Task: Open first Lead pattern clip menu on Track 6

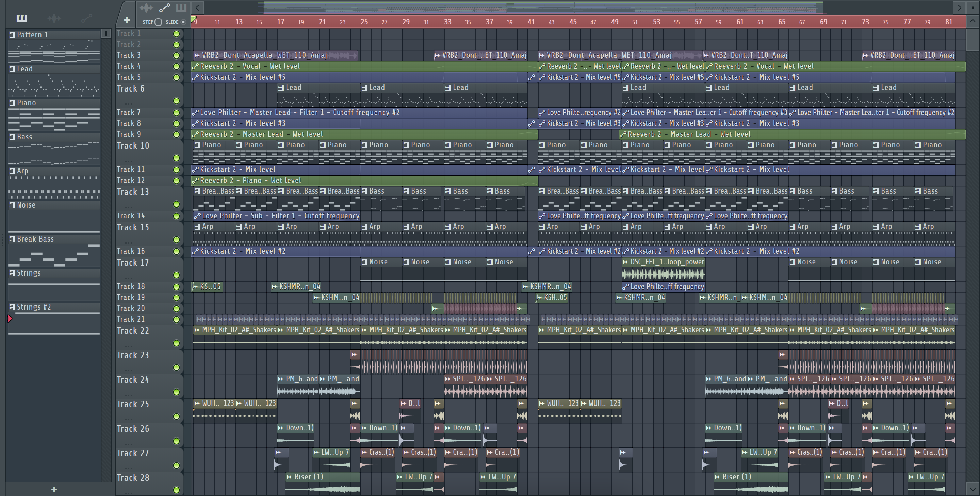Action: pos(281,88)
